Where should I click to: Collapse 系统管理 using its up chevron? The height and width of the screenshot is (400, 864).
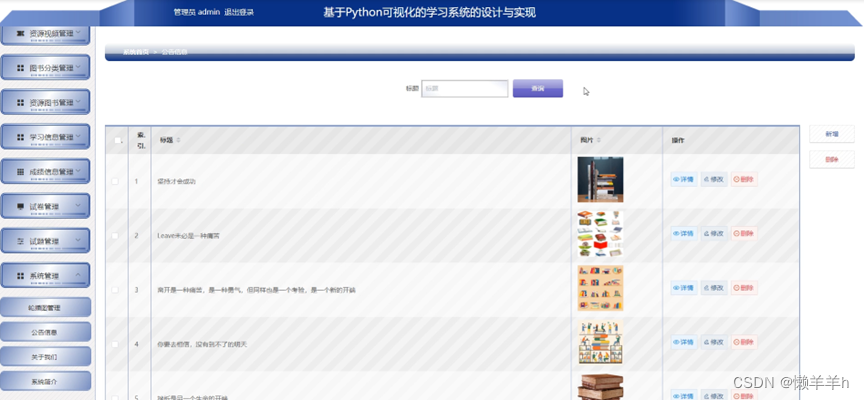click(x=78, y=275)
